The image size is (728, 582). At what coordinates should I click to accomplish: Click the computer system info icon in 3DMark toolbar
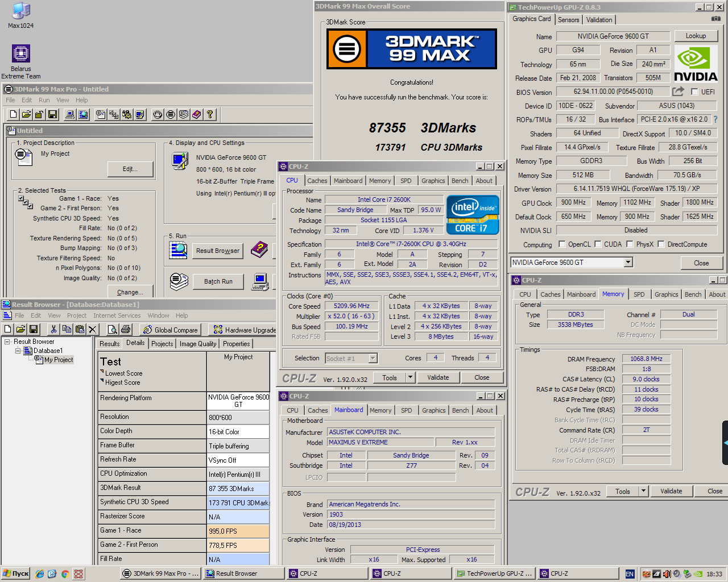click(70, 114)
